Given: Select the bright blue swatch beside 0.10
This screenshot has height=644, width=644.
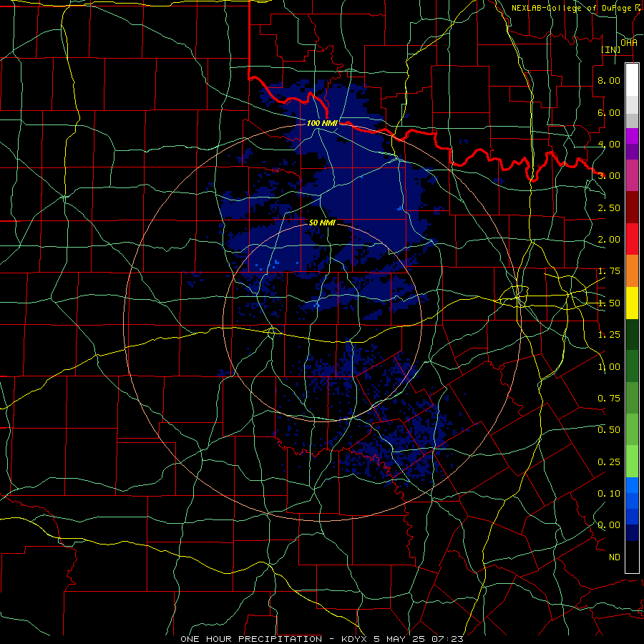Looking at the screenshot, I should point(632,485).
